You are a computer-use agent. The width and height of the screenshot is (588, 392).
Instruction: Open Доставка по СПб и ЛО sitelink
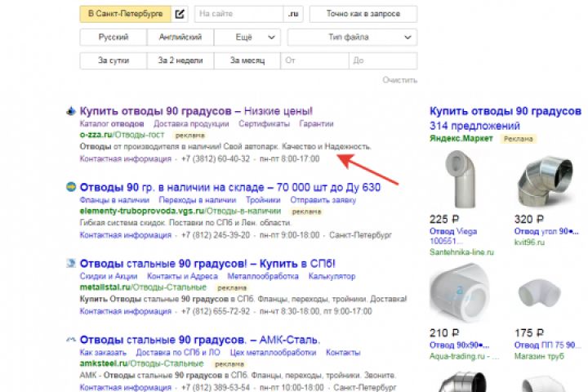(178, 353)
